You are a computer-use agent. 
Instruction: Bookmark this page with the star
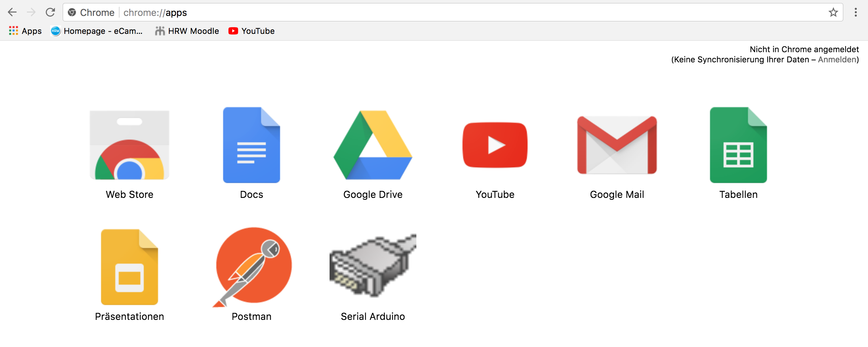tap(833, 13)
